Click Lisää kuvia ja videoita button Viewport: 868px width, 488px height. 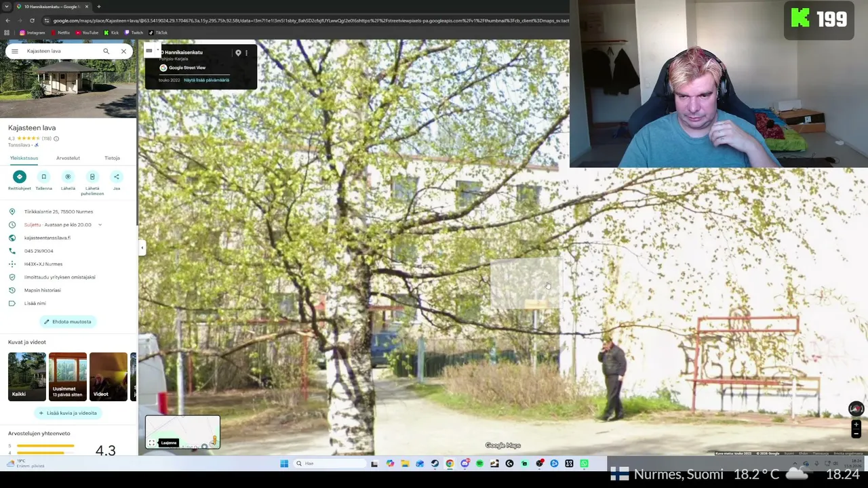click(68, 413)
